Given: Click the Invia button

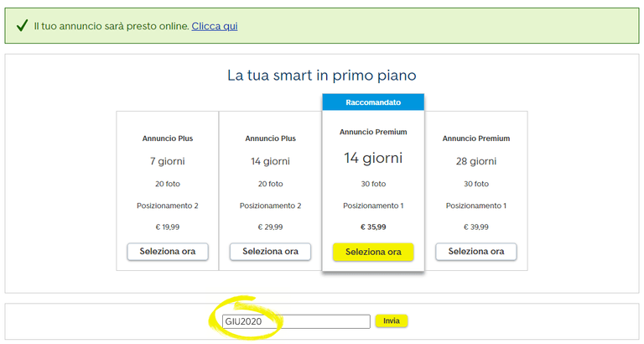Looking at the screenshot, I should coord(392,321).
